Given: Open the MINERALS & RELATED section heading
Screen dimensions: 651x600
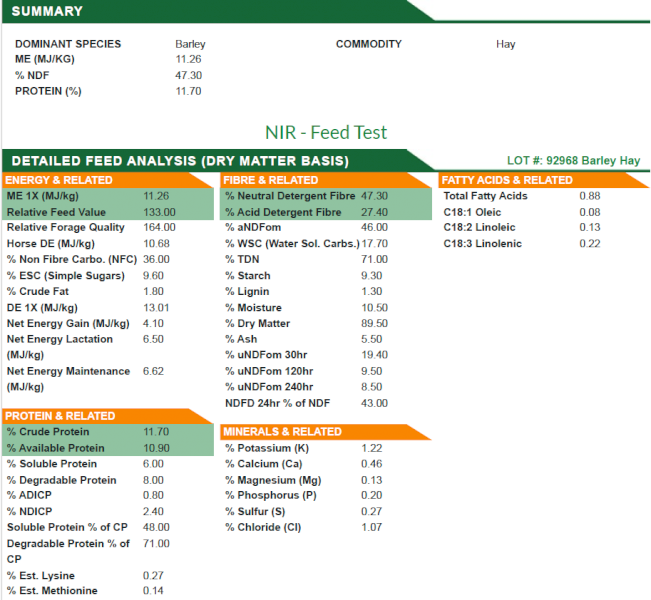Looking at the screenshot, I should tap(282, 432).
